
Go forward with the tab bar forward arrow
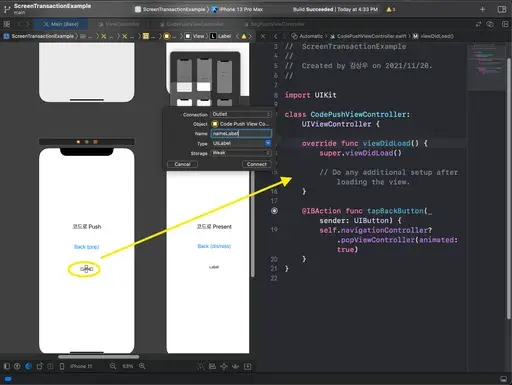(x=28, y=24)
